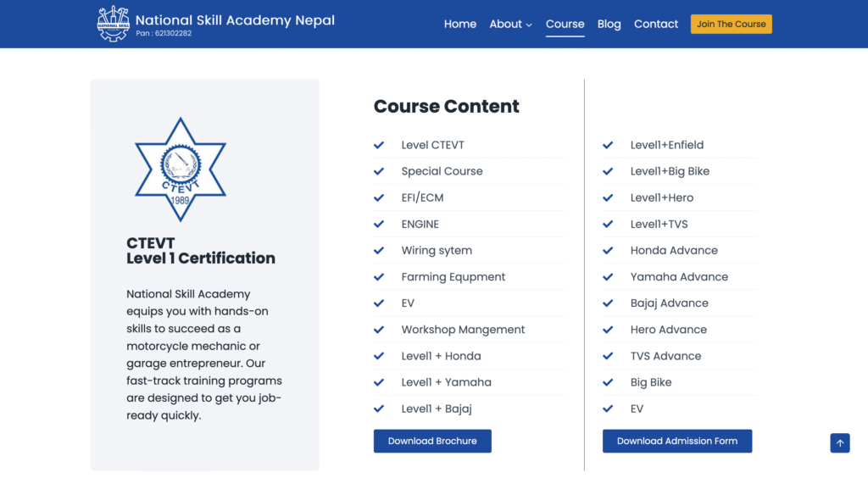Expand the About dropdown chevron

[x=529, y=25]
